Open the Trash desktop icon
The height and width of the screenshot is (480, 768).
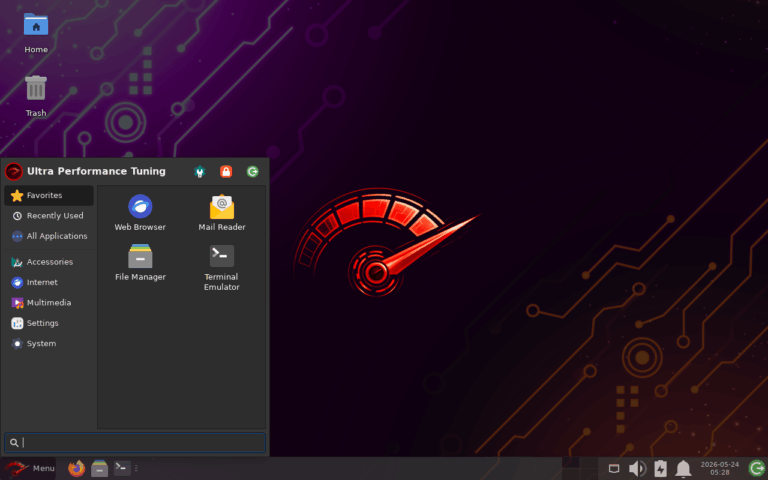36,96
